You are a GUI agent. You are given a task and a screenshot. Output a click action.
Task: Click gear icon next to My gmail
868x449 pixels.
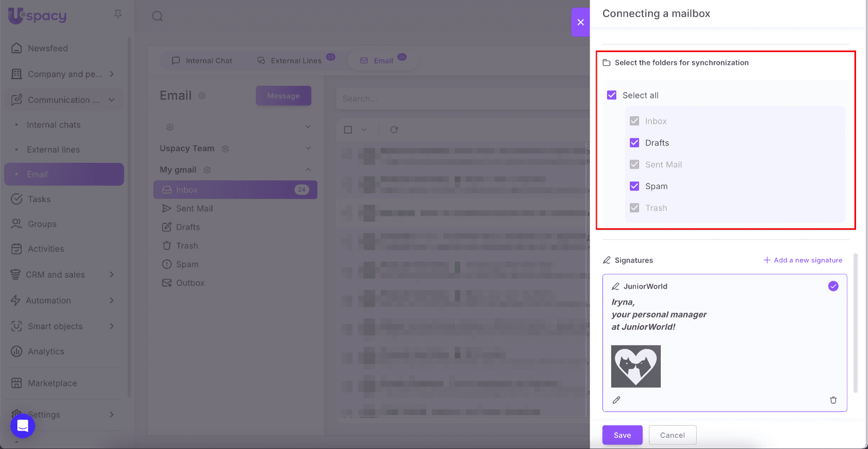[207, 170]
